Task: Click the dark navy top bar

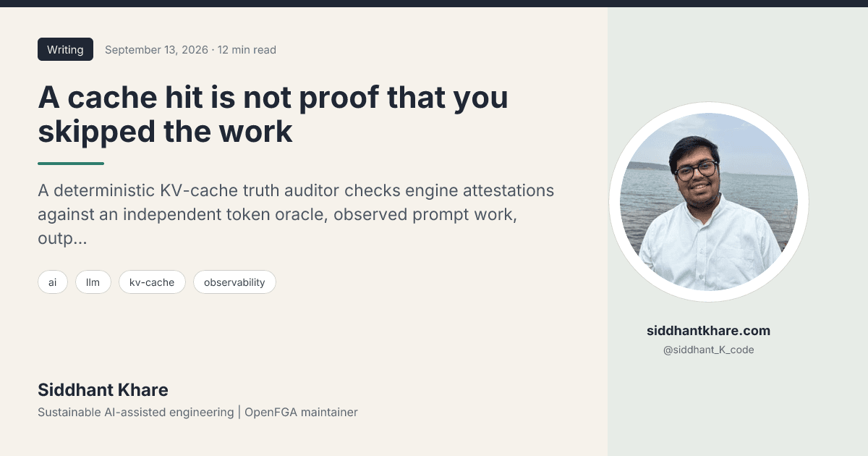Action: pyautogui.click(x=434, y=4)
